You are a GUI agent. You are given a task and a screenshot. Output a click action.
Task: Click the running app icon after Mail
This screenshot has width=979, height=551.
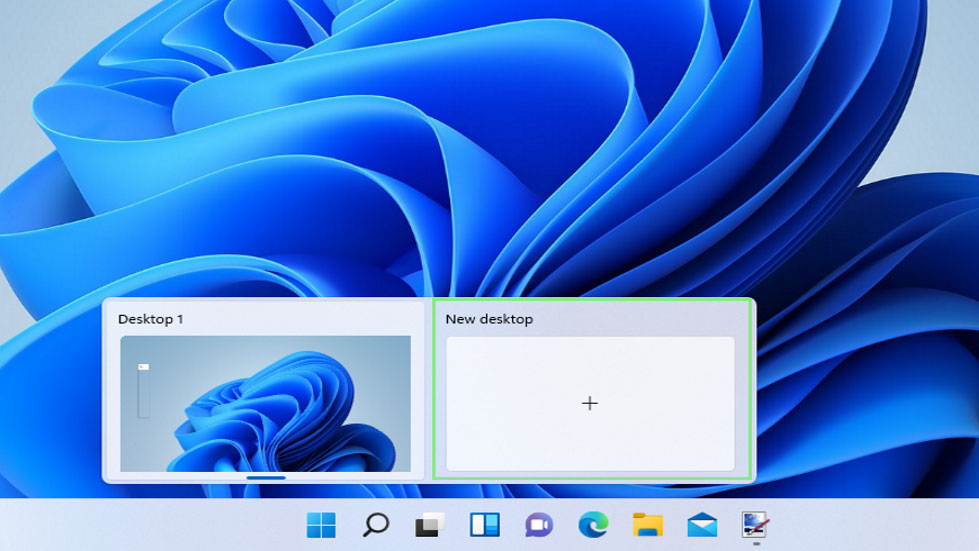(755, 525)
